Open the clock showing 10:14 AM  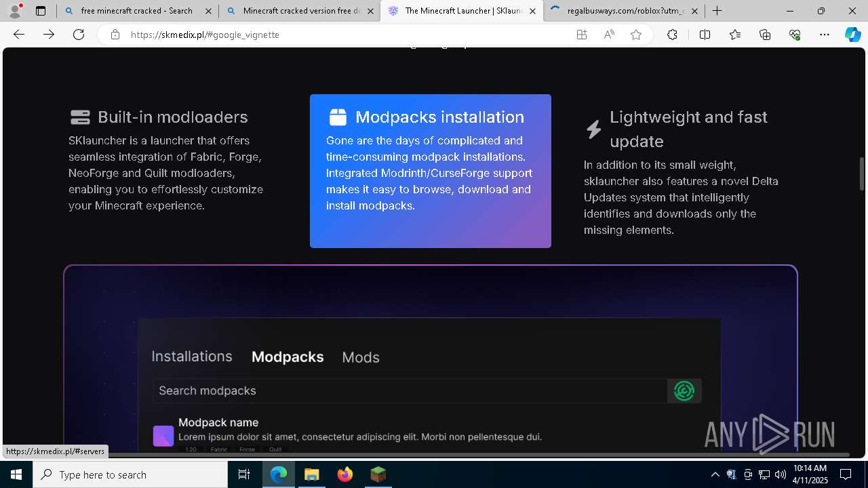[810, 474]
